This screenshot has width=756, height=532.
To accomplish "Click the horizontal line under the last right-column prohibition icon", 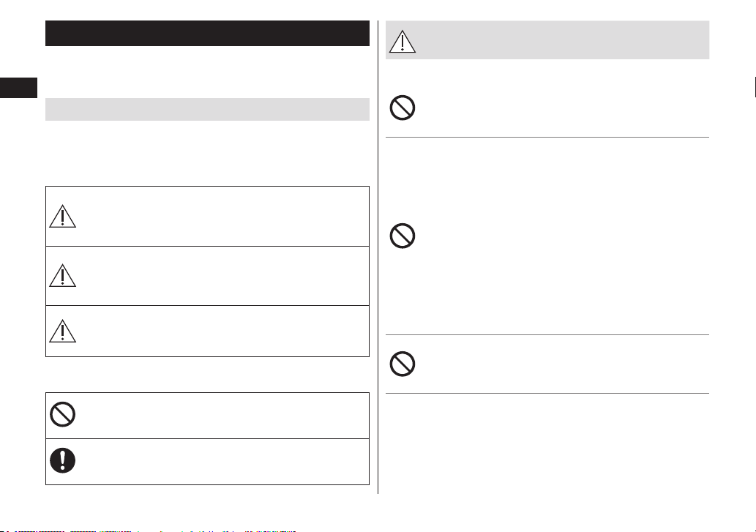I will pos(547,393).
